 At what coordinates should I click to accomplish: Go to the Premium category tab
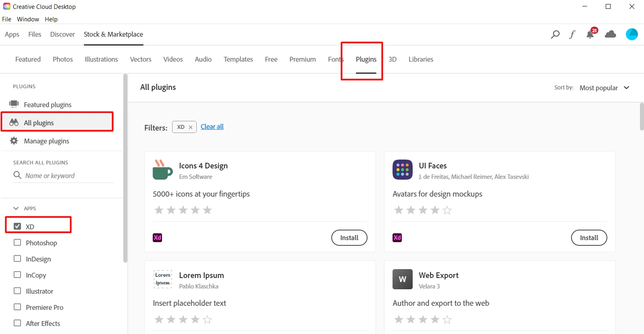point(303,59)
